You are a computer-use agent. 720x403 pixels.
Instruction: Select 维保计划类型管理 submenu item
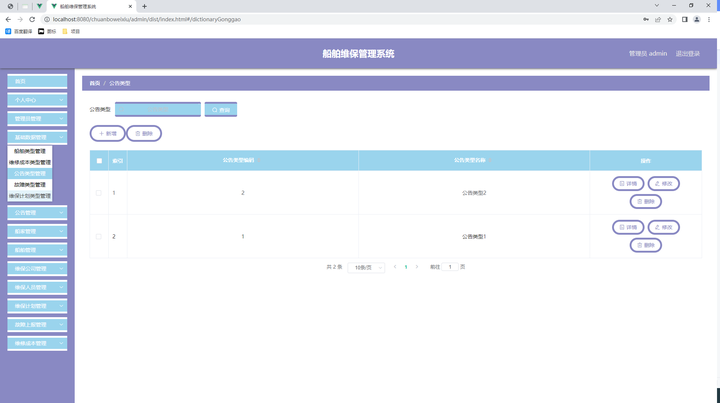click(30, 196)
